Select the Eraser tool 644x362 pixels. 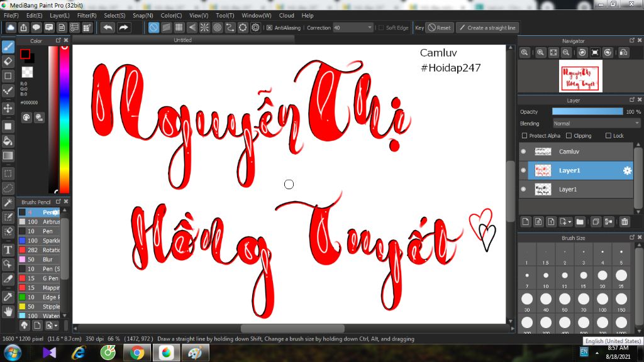pos(8,62)
